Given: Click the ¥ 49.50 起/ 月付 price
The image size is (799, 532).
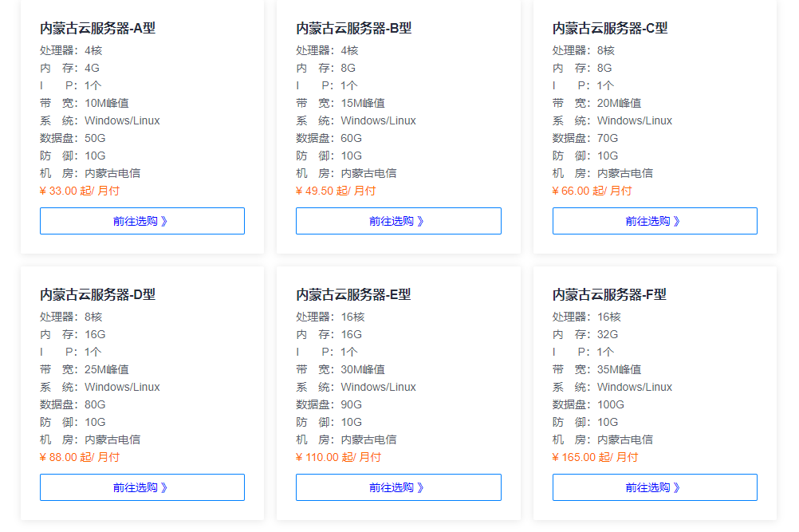Looking at the screenshot, I should (336, 191).
